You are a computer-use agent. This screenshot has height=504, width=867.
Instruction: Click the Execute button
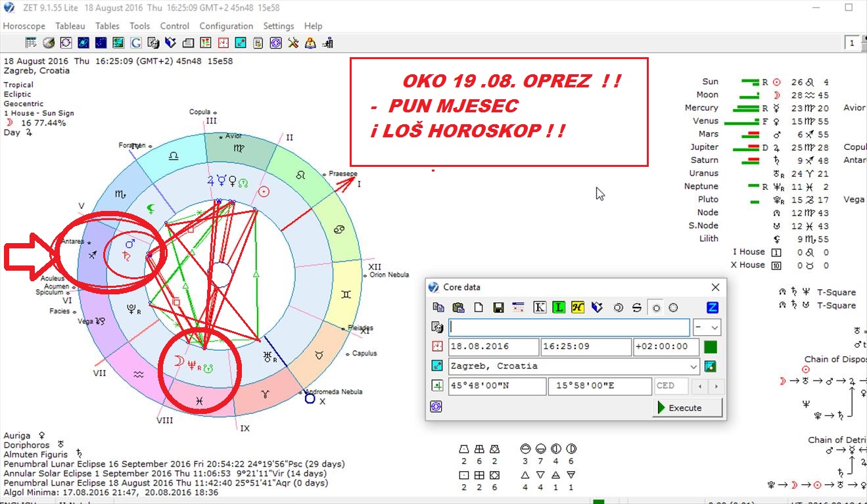click(x=688, y=407)
